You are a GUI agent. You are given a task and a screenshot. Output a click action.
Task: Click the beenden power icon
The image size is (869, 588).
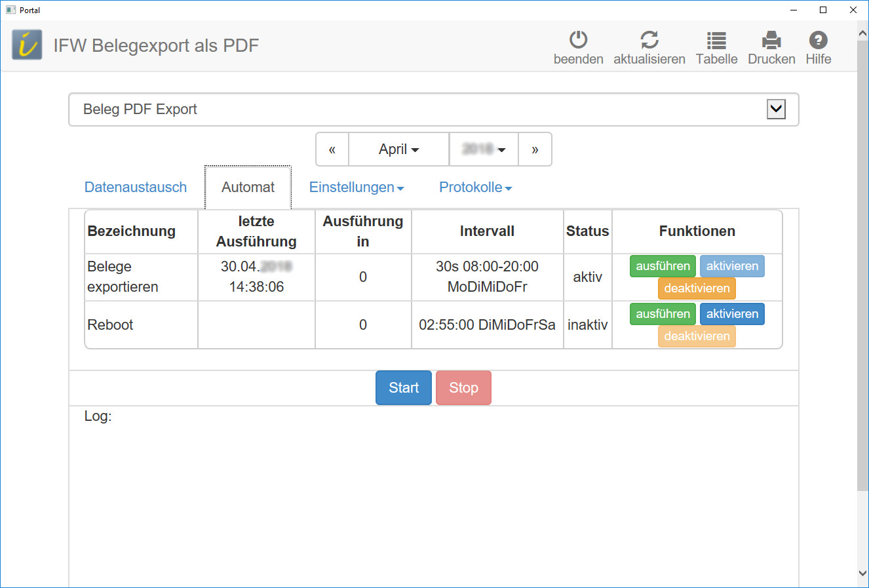[x=578, y=40]
